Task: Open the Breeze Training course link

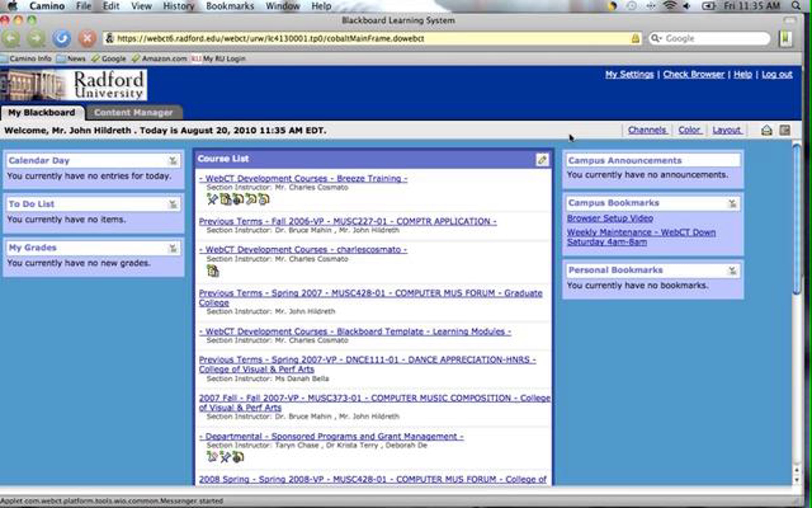Action: click(303, 178)
